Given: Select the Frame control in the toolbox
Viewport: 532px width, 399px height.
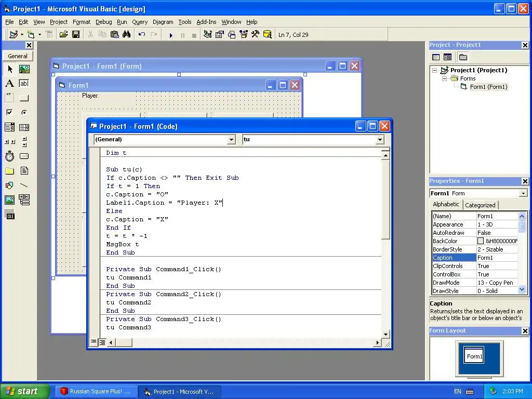Looking at the screenshot, I should pyautogui.click(x=10, y=98).
